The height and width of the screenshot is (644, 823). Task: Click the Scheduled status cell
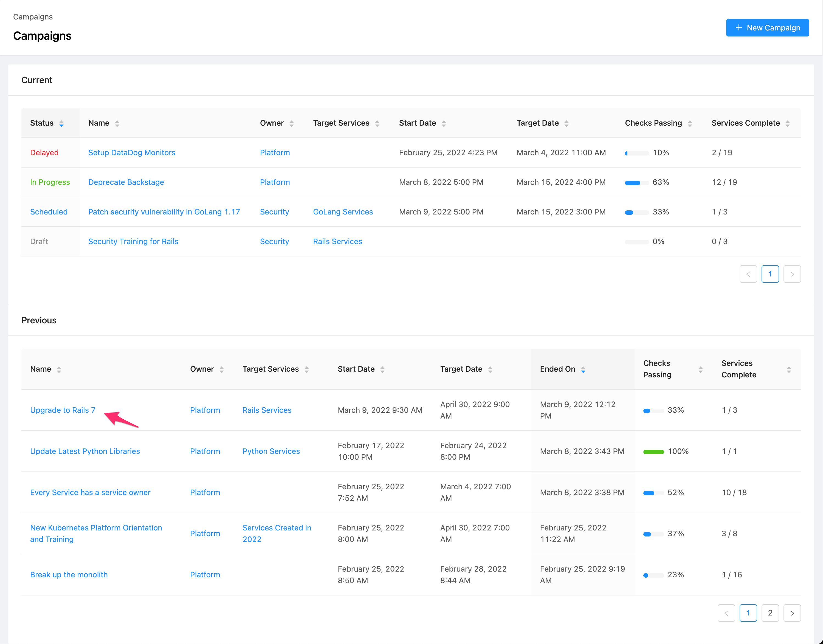tap(49, 212)
